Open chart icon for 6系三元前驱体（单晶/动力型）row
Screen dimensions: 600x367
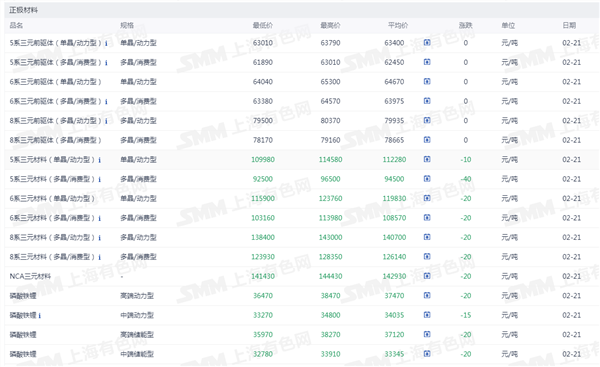tap(427, 82)
